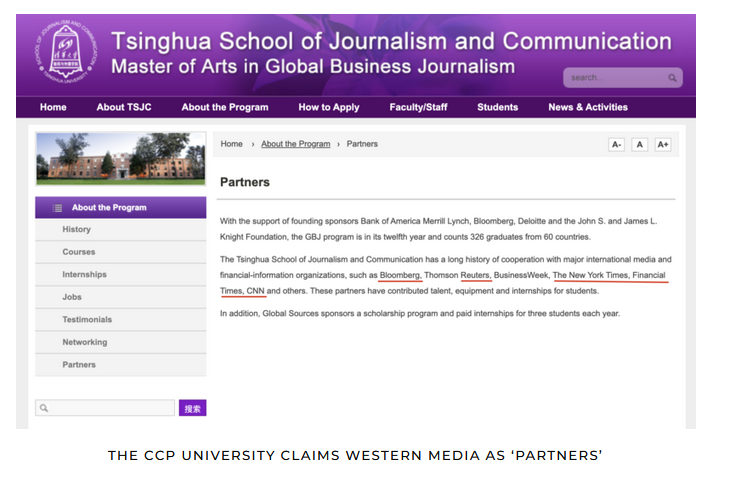753x481 pixels.
Task: Open News & Activities menu
Action: coord(588,107)
